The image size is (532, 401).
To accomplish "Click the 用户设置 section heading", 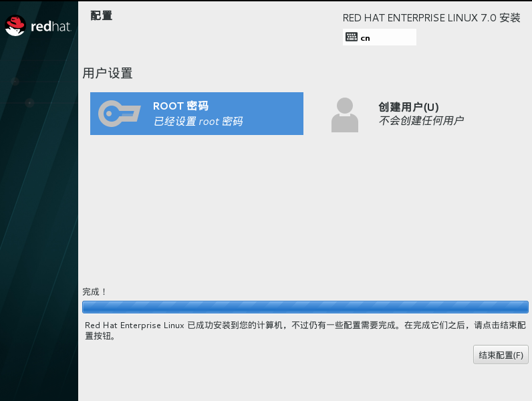I will coord(108,73).
